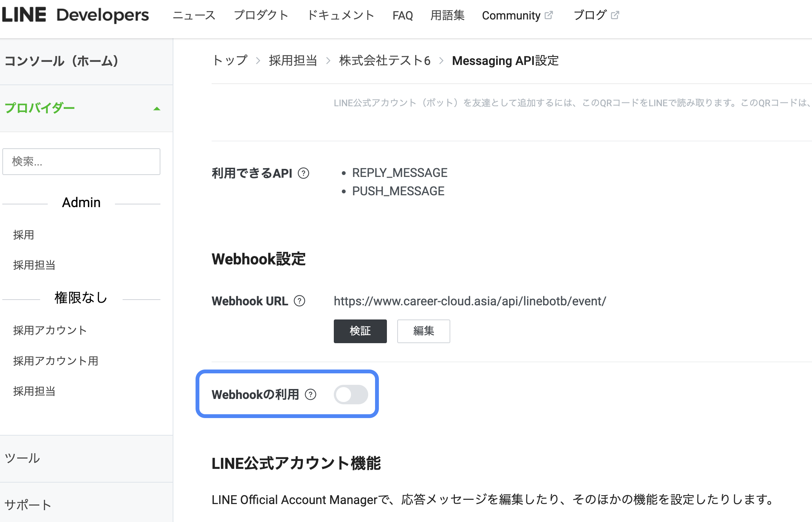Screen dimensions: 812x522
Task: Open the 用語集 menu item
Action: coord(447,15)
